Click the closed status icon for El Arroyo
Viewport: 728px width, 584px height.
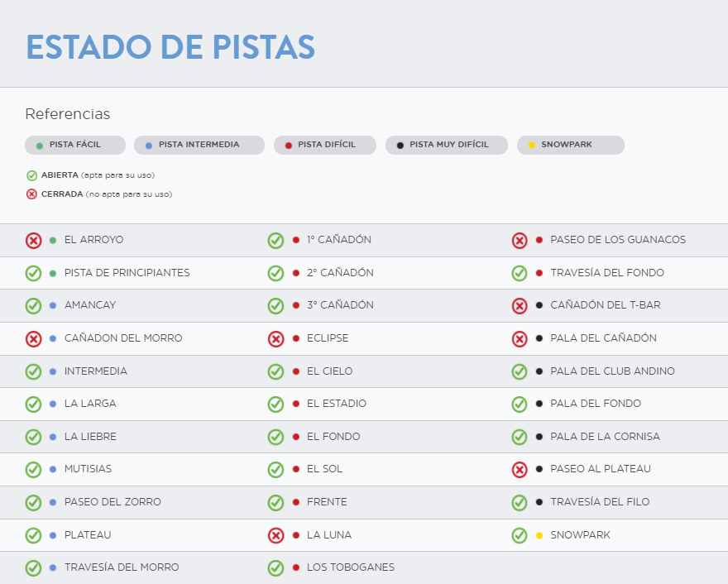coord(33,241)
